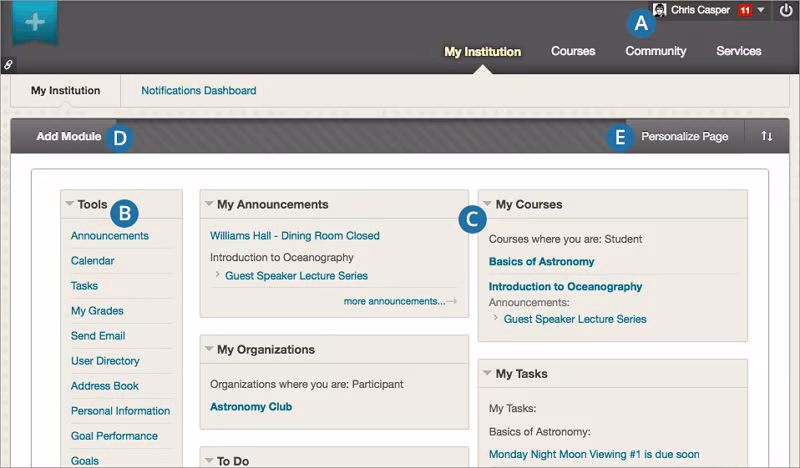The width and height of the screenshot is (800, 468).
Task: Collapse the My Organizations module
Action: (208, 349)
